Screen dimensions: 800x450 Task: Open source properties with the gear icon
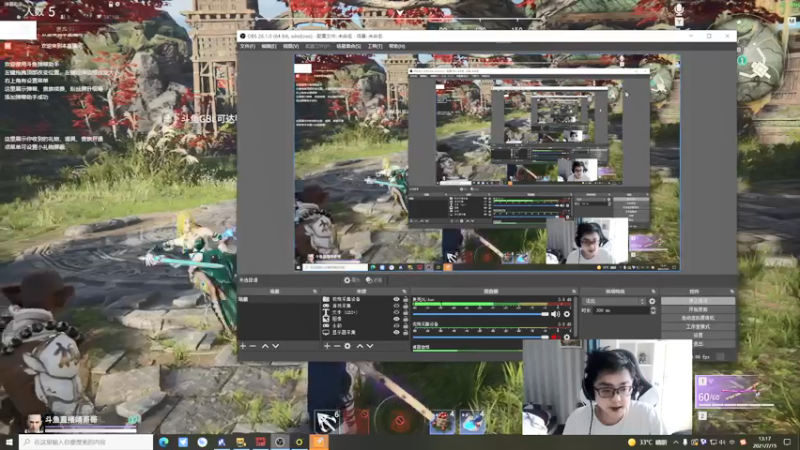pyautogui.click(x=347, y=346)
